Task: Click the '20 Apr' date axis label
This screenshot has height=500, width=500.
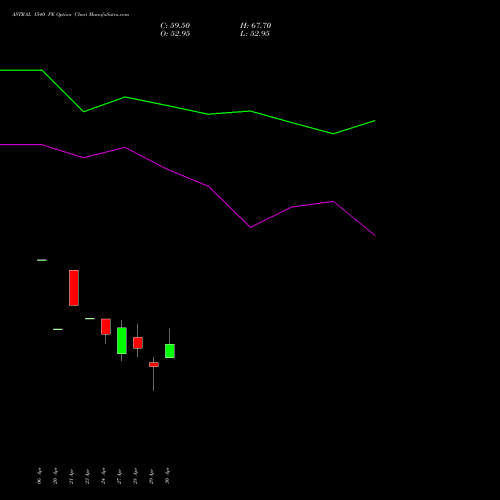Action: 55,476
